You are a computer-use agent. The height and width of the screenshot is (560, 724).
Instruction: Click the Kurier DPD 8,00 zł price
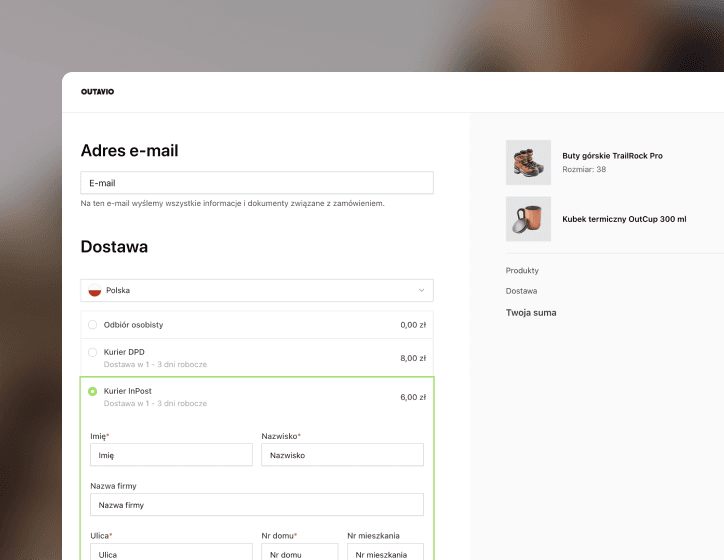click(413, 358)
